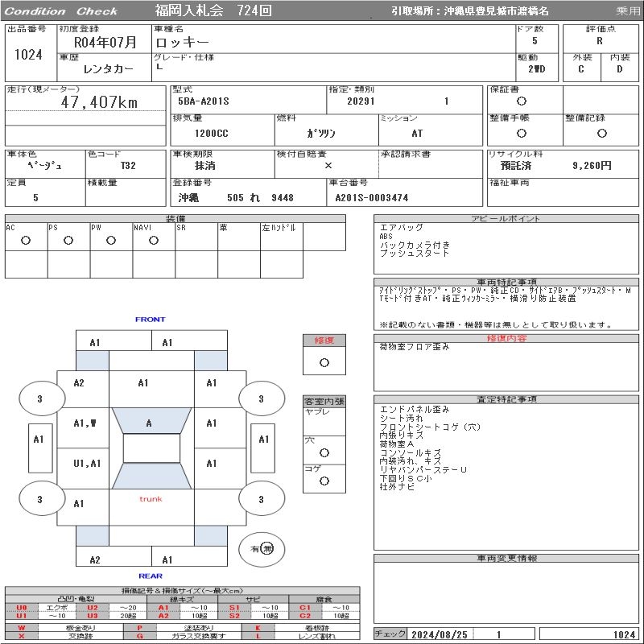Click the check date 2024/08/25
This screenshot has width=644, height=644.
pos(439,634)
